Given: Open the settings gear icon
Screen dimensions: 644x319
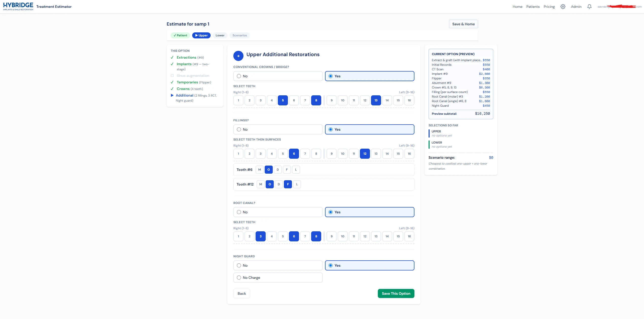Looking at the screenshot, I should tap(563, 7).
